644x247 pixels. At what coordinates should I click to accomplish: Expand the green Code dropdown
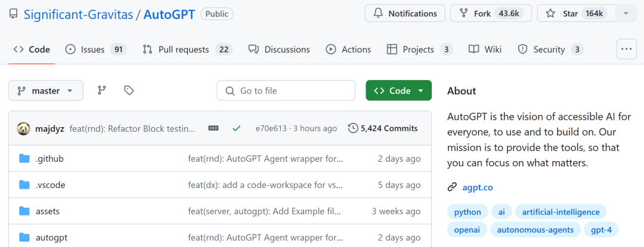pyautogui.click(x=398, y=91)
